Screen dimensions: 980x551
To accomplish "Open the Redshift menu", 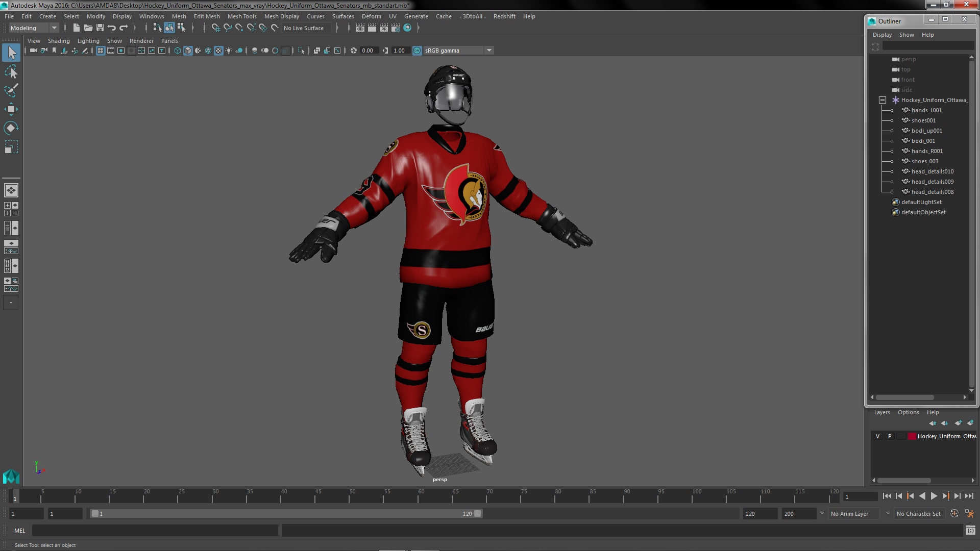I will (x=504, y=16).
